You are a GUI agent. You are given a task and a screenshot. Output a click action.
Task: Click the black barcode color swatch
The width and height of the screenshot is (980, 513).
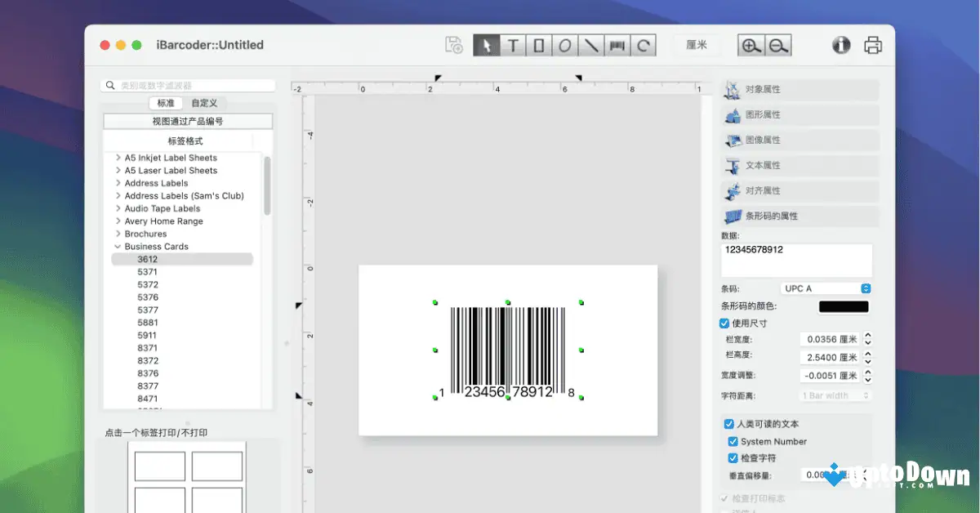coord(843,306)
